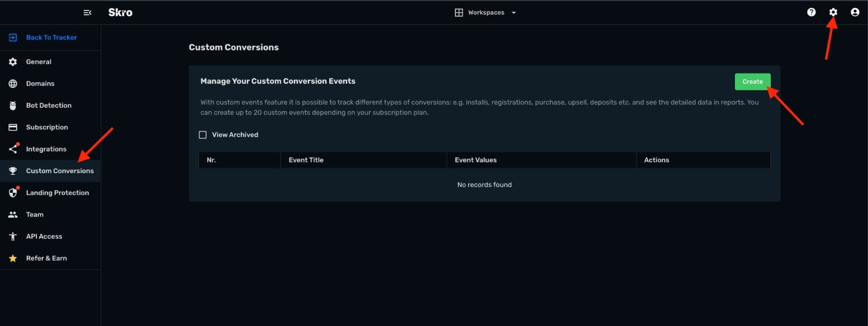Click the Workspaces grid icon
The height and width of the screenshot is (326, 868).
click(459, 12)
